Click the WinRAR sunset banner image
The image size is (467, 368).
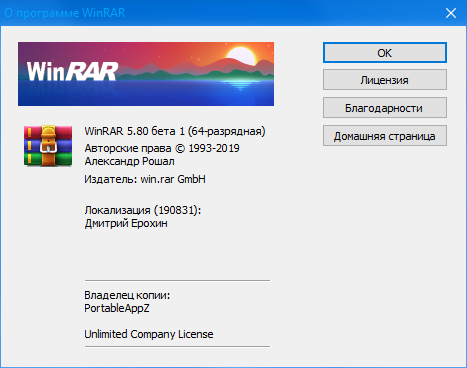point(146,74)
